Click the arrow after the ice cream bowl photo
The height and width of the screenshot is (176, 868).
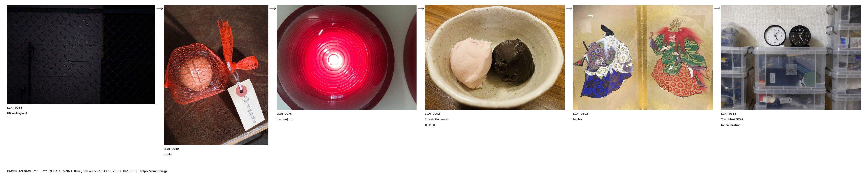click(569, 8)
